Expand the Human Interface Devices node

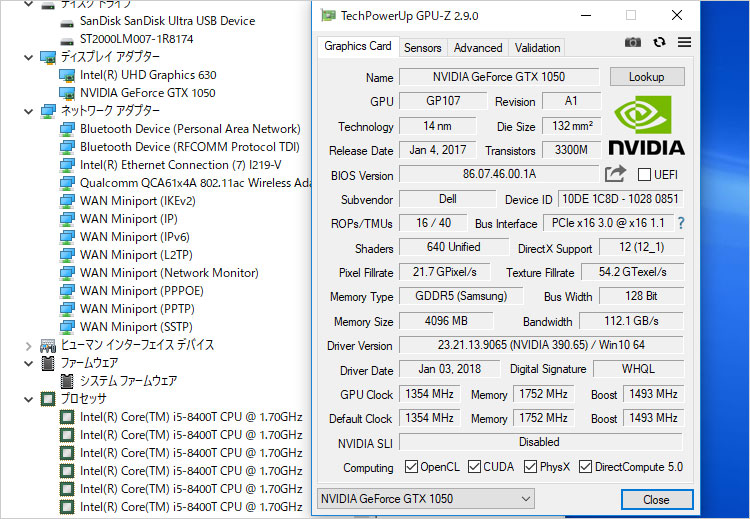click(x=28, y=345)
